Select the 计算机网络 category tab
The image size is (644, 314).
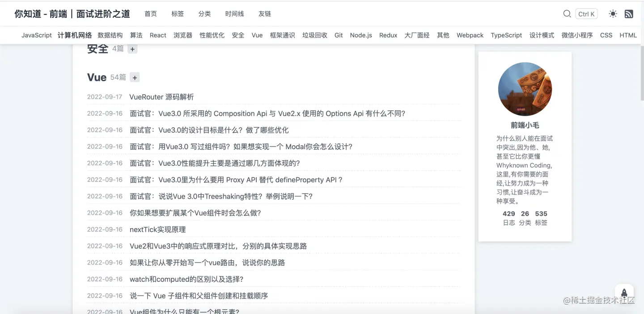point(75,35)
